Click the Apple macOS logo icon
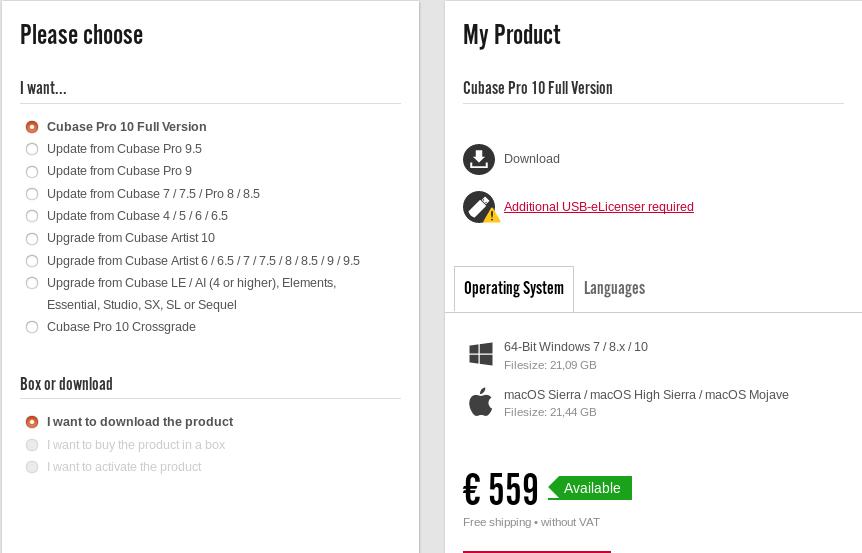This screenshot has width=862, height=553. 481,401
